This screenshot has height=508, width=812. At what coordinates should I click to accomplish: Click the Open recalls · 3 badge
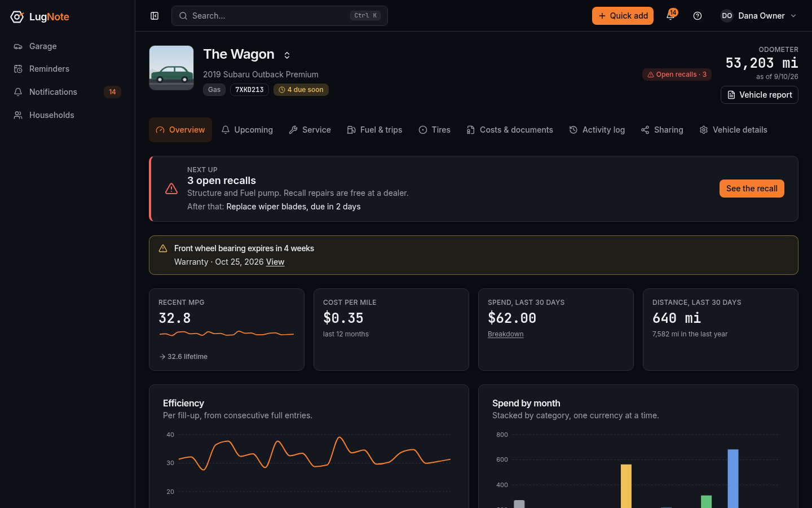[677, 75]
